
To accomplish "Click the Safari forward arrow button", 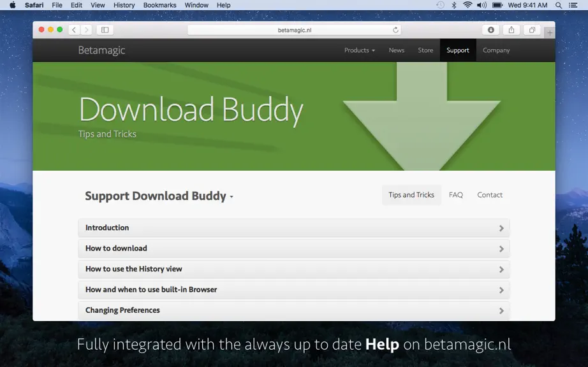I will (86, 30).
